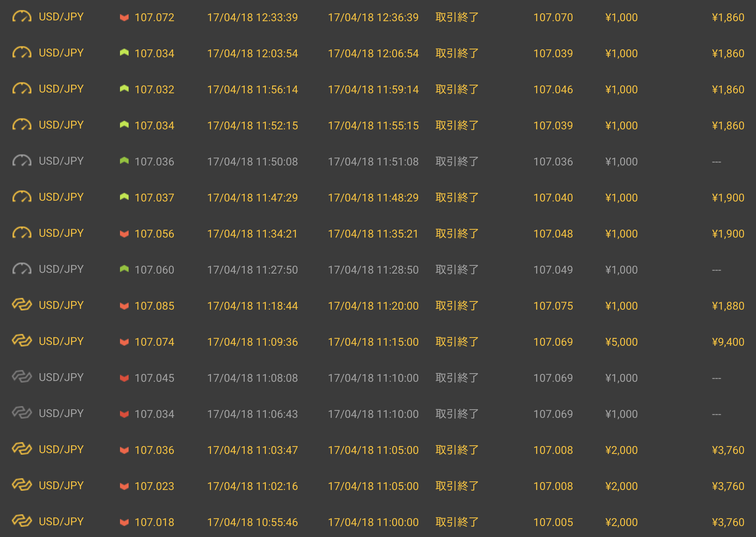Click the USD/JPY label of the 11:03:47 trade
The height and width of the screenshot is (537, 756).
[x=61, y=449]
